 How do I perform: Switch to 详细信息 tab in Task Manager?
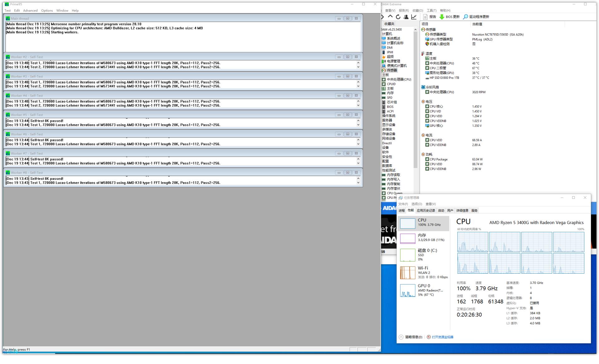tap(462, 211)
